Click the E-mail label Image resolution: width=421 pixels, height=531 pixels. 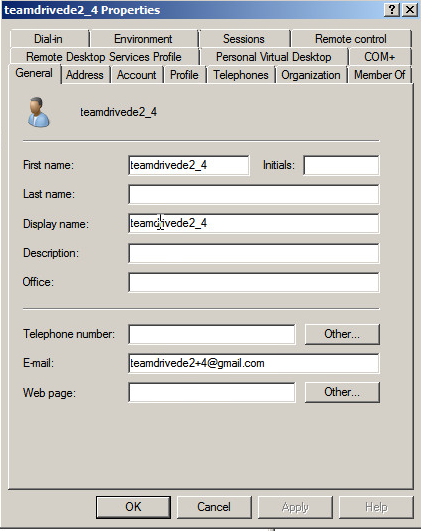38,363
